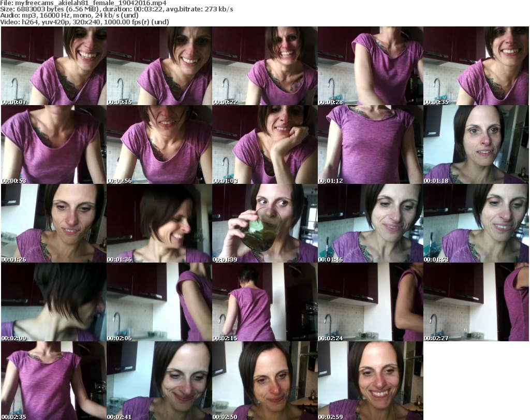Open the frame stamped 00:00:28
This screenshot has height=420, width=530.
pyautogui.click(x=370, y=66)
